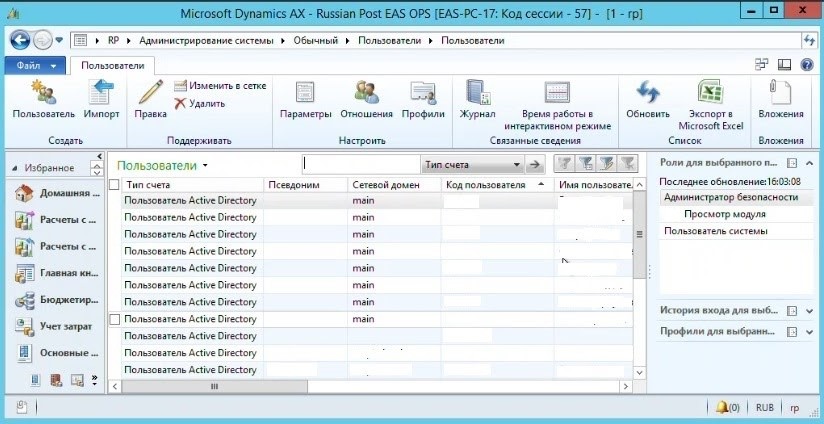Click the third filter funnel icon
This screenshot has height=424, width=824.
(x=606, y=164)
